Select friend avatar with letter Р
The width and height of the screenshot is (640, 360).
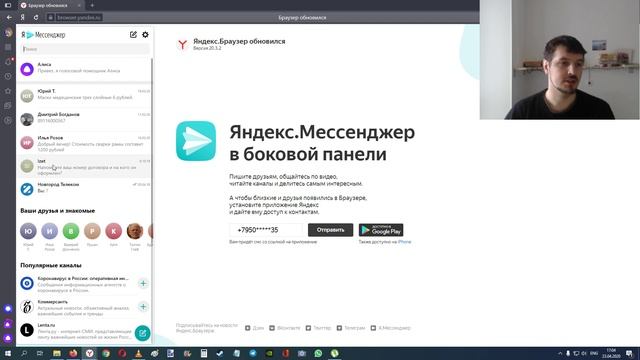tap(92, 231)
